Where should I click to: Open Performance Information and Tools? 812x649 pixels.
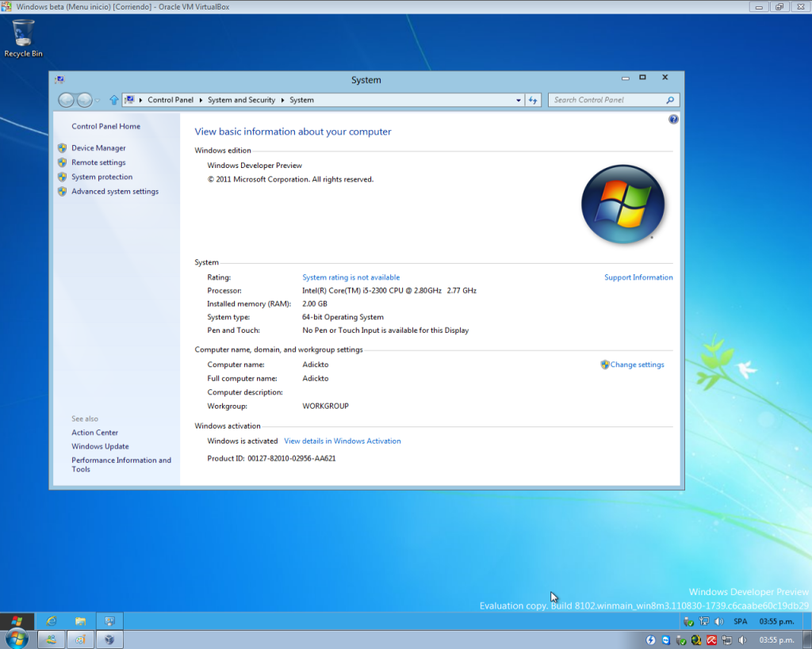pos(121,464)
